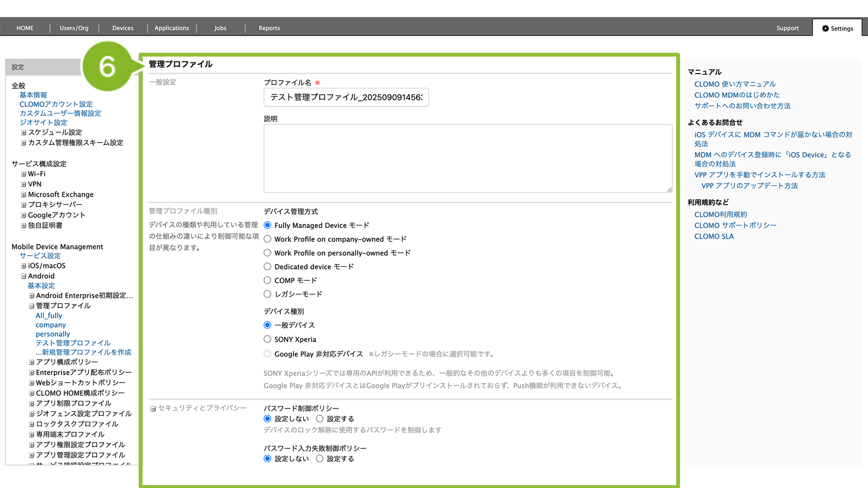Select SONY Xperia device type
The image size is (868, 488).
pos(268,339)
